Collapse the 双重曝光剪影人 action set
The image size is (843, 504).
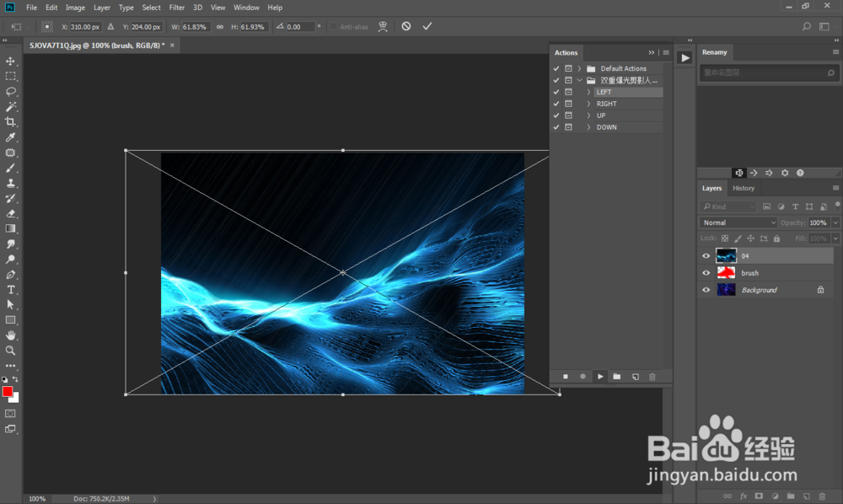point(580,80)
